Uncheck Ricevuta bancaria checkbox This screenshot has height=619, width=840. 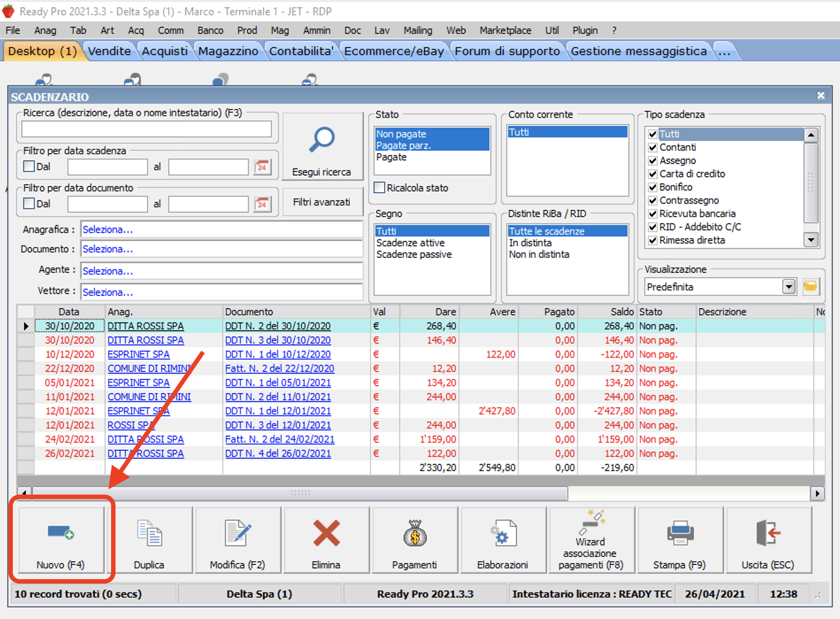point(652,213)
